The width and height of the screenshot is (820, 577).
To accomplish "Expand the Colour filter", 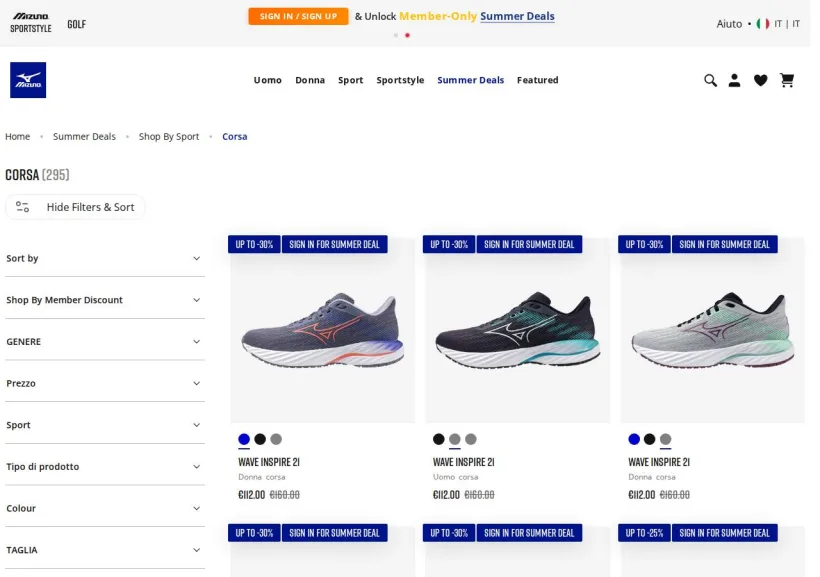I will tap(105, 508).
